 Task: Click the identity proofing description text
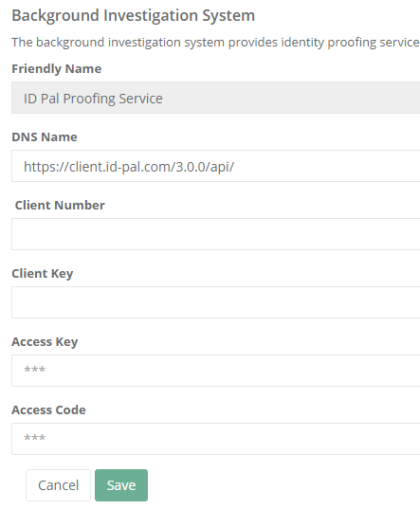[215, 43]
